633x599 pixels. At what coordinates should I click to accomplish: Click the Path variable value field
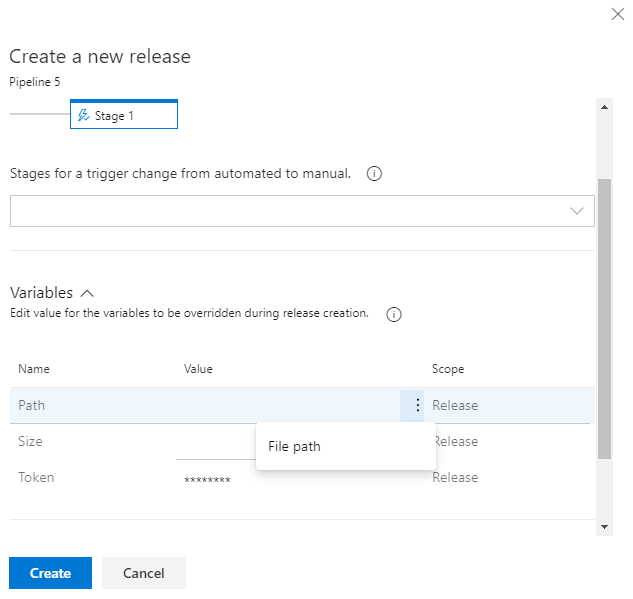288,406
